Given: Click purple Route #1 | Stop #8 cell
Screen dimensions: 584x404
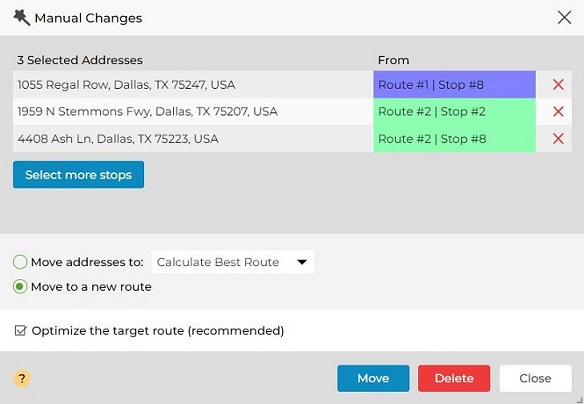Looking at the screenshot, I should tap(454, 85).
